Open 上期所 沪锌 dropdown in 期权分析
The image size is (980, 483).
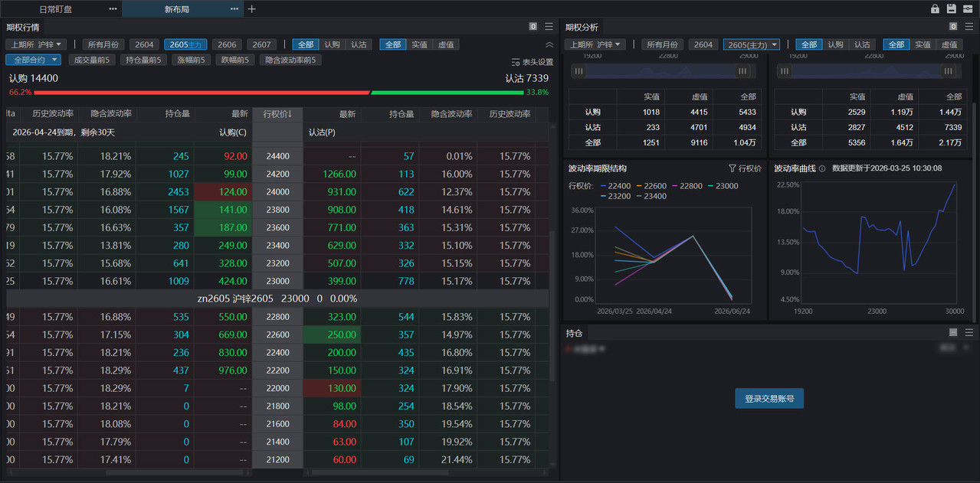click(x=595, y=44)
